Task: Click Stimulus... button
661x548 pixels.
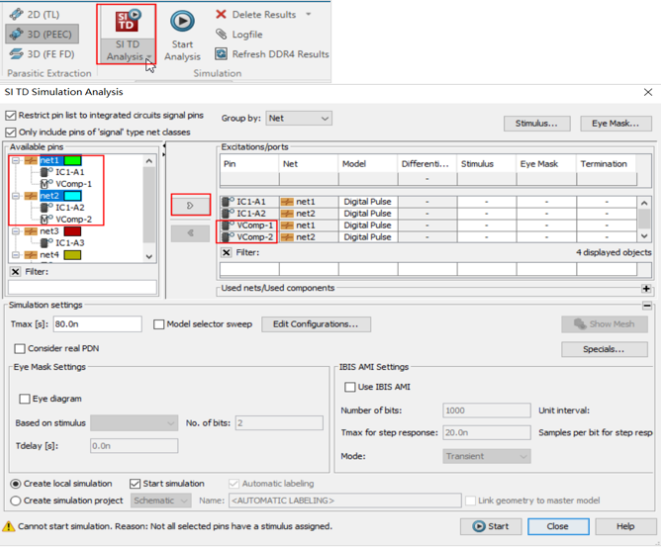Action: [x=537, y=124]
